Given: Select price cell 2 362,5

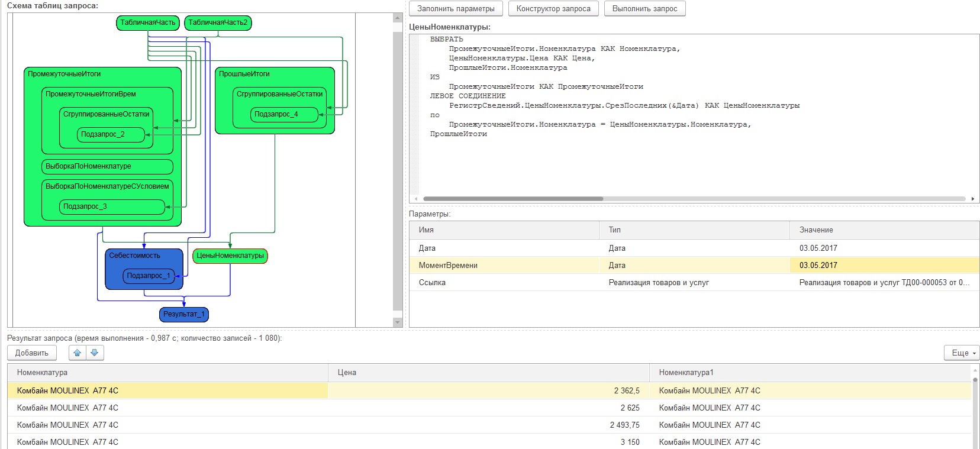Looking at the screenshot, I should pos(489,391).
